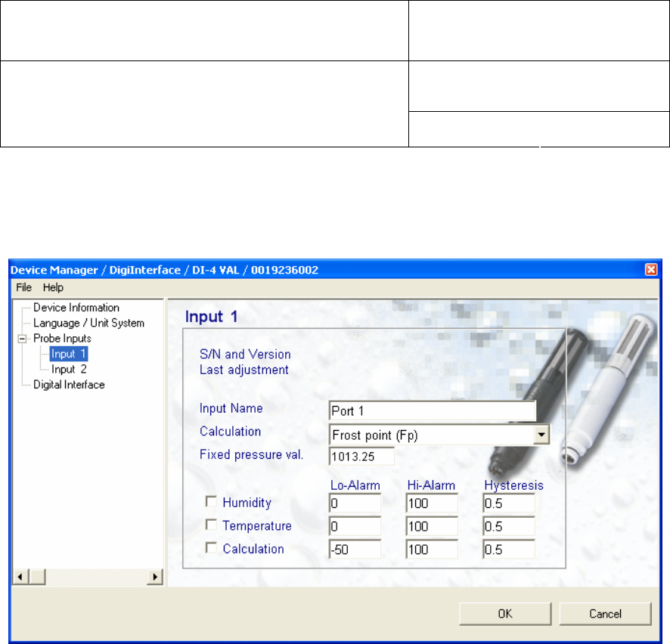670x644 pixels.
Task: Click Humidity Lo-Alarm field
Action: pos(355,503)
